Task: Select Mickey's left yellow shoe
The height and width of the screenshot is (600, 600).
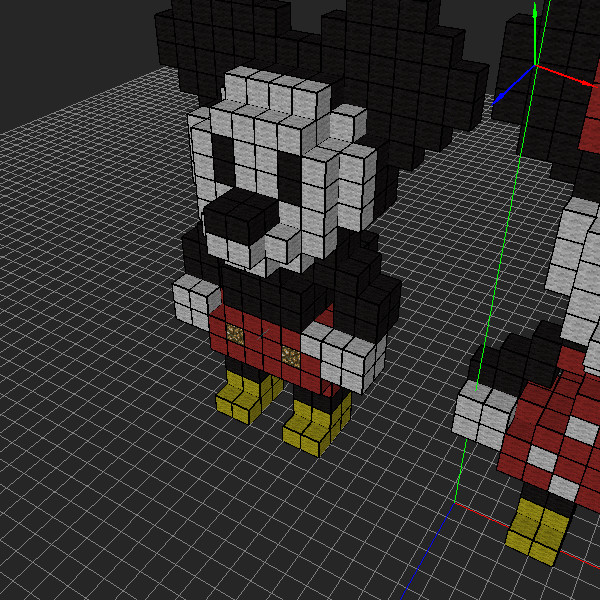Action: tap(248, 396)
